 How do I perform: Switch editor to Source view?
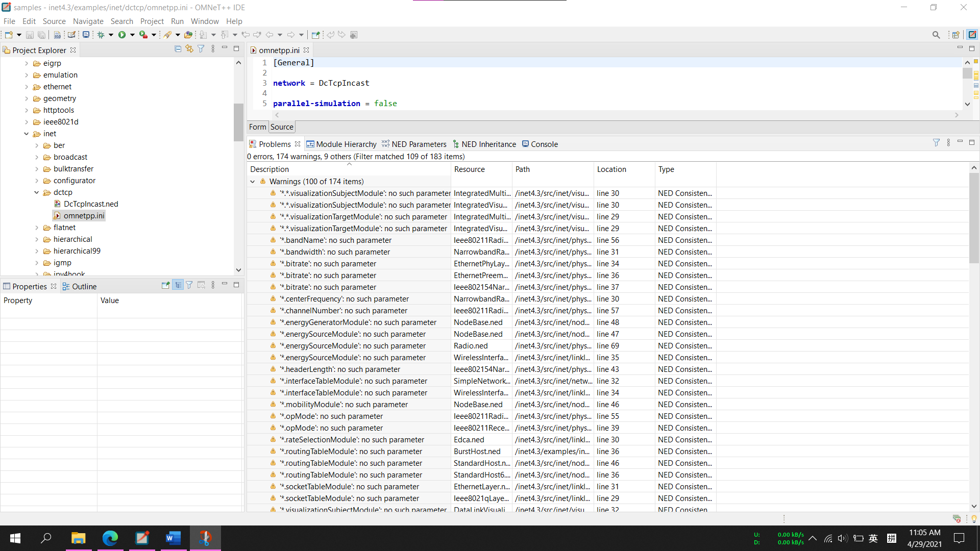tap(282, 127)
